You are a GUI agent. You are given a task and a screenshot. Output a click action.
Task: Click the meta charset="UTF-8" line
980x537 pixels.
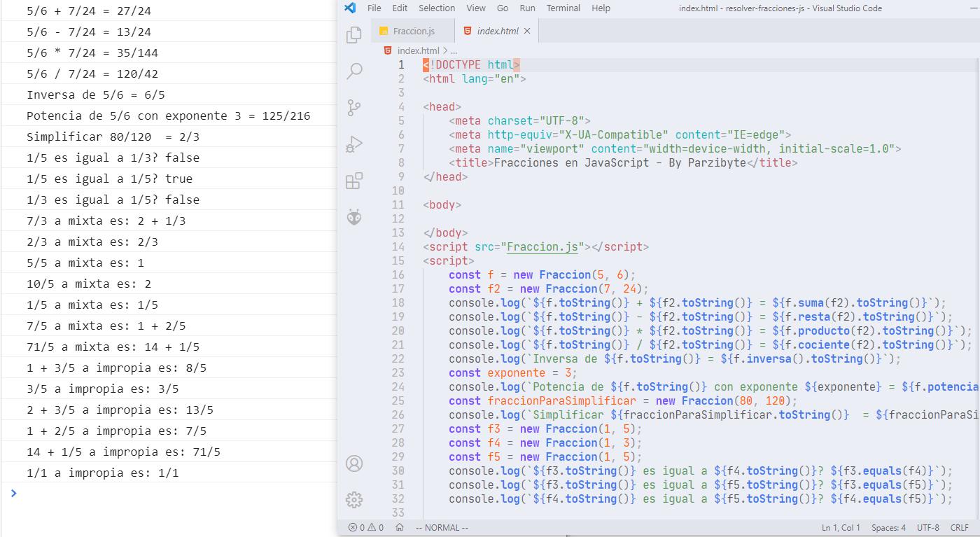click(x=519, y=121)
